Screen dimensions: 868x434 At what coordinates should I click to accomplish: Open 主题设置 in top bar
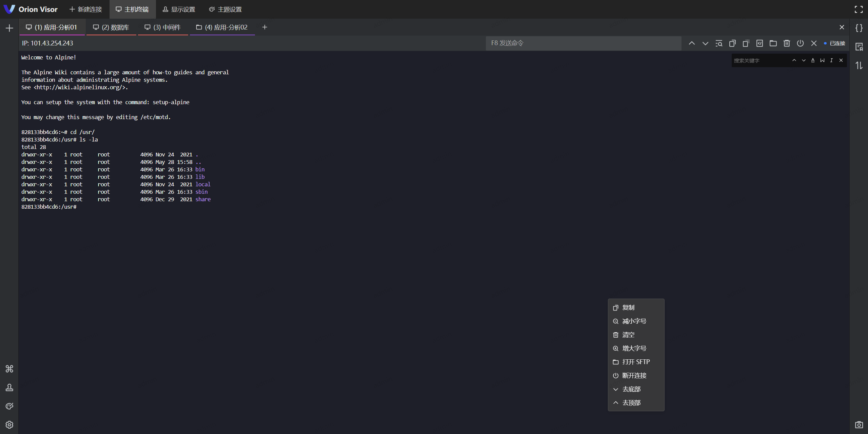(225, 10)
